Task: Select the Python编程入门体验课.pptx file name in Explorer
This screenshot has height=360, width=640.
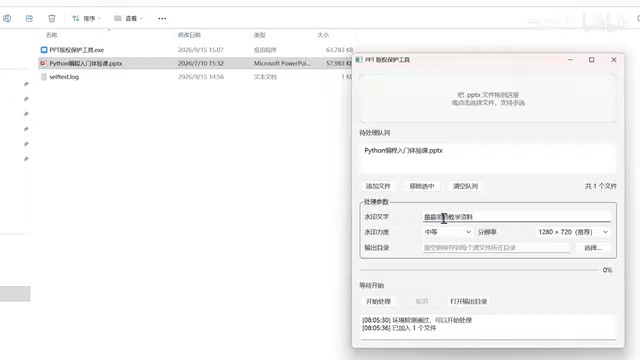Action: tap(86, 63)
